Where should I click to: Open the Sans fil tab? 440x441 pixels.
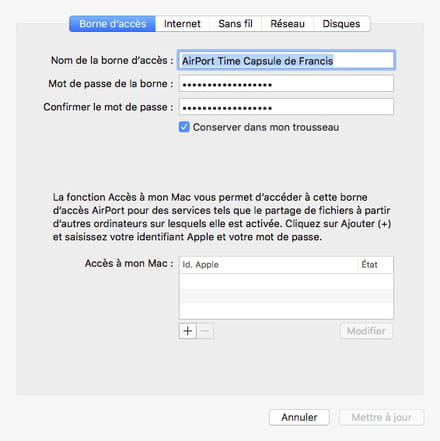coord(235,24)
